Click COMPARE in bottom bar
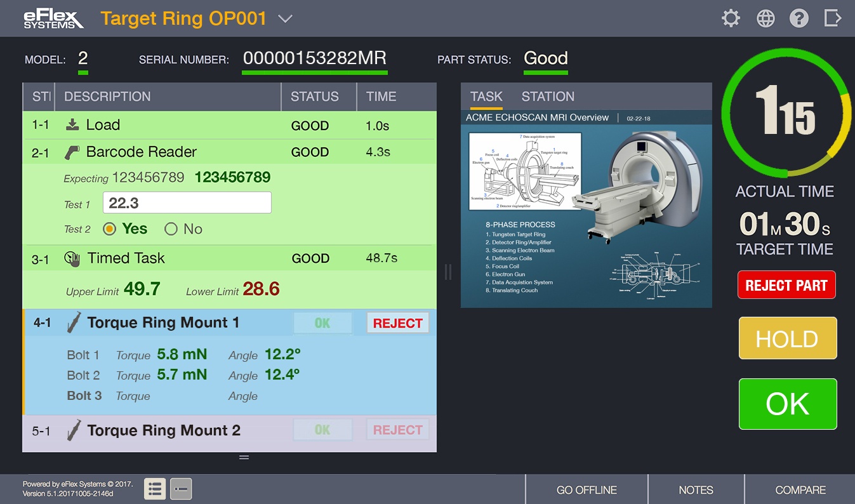This screenshot has height=504, width=855. 800,490
